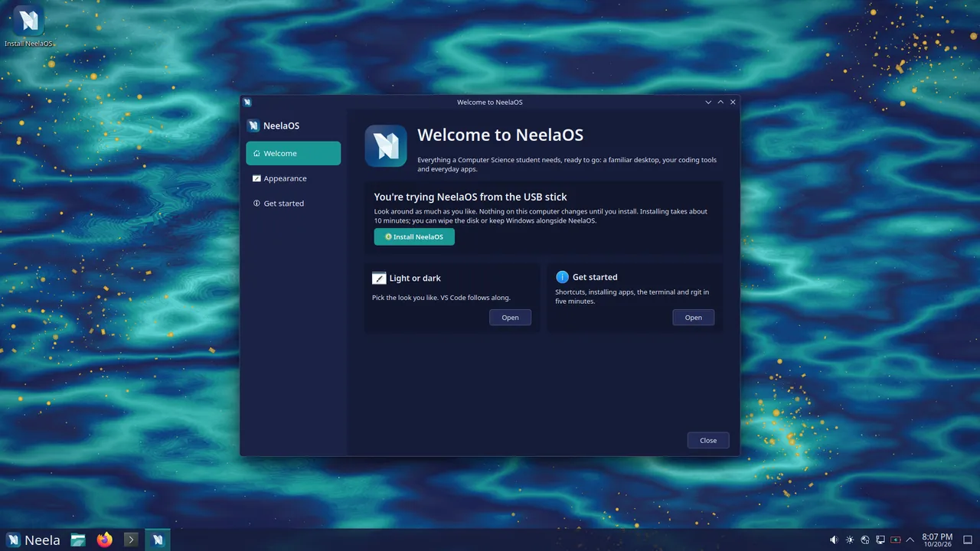Click the 'Welcome to NeelaOS' main heading
This screenshot has width=980, height=551.
pyautogui.click(x=500, y=135)
